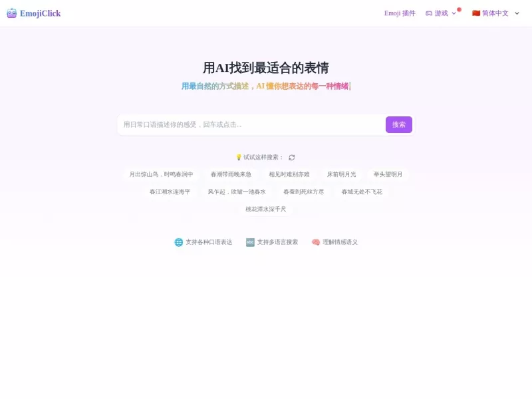Select suggestion 春城无处不飞花
This screenshot has height=399, width=532.
362,192
